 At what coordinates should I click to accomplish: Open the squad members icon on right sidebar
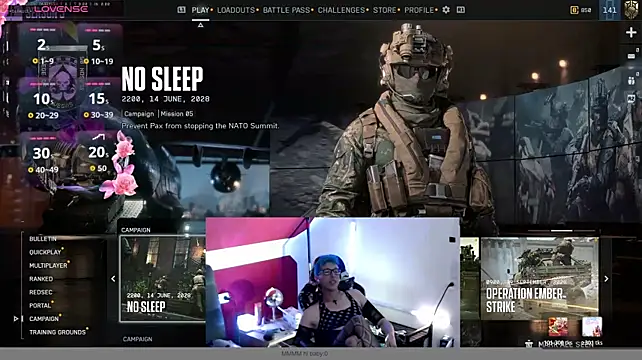631,80
